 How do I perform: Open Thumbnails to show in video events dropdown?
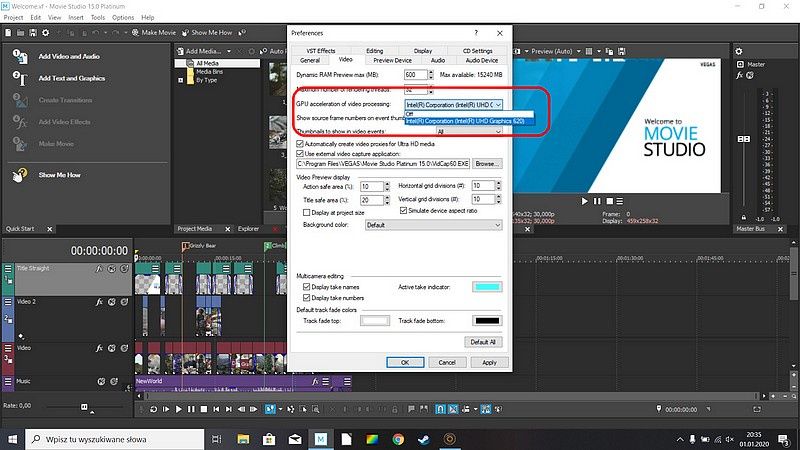click(469, 132)
